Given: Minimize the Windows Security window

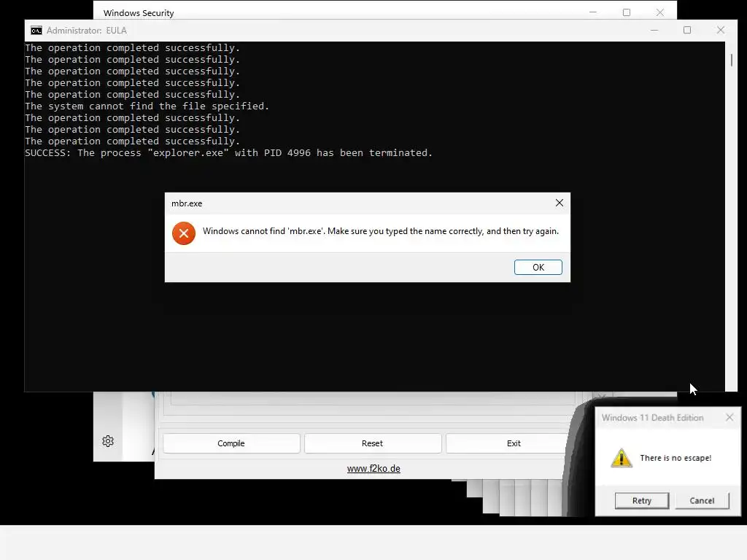Looking at the screenshot, I should click(x=592, y=12).
